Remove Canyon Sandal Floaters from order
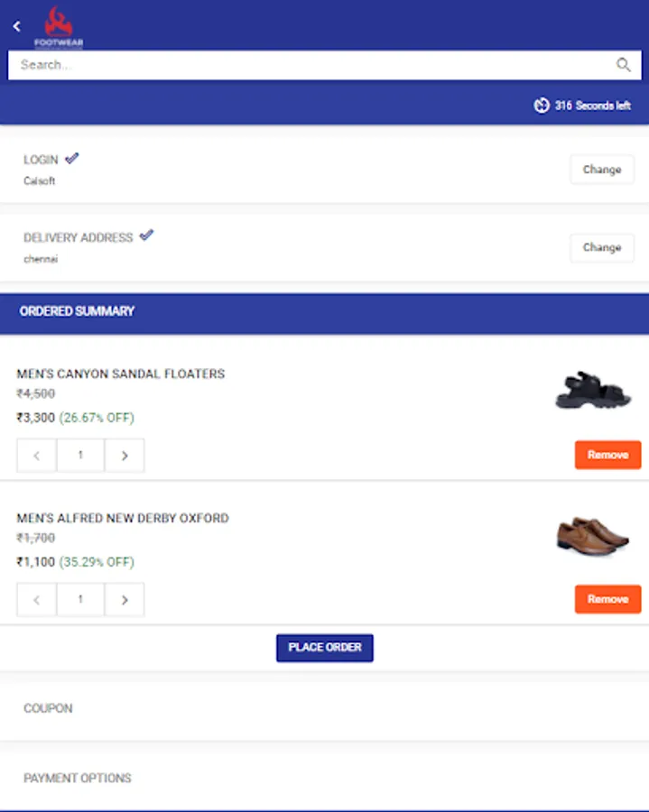This screenshot has height=812, width=649. pyautogui.click(x=607, y=455)
